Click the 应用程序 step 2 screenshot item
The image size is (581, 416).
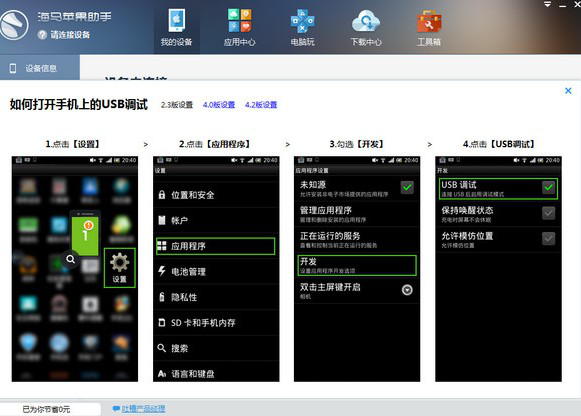click(x=216, y=246)
